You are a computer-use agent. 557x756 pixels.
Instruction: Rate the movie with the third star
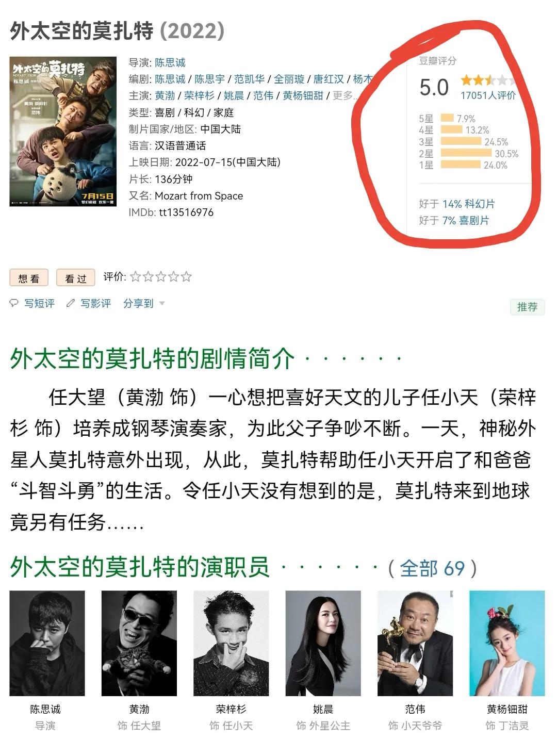pos(161,277)
